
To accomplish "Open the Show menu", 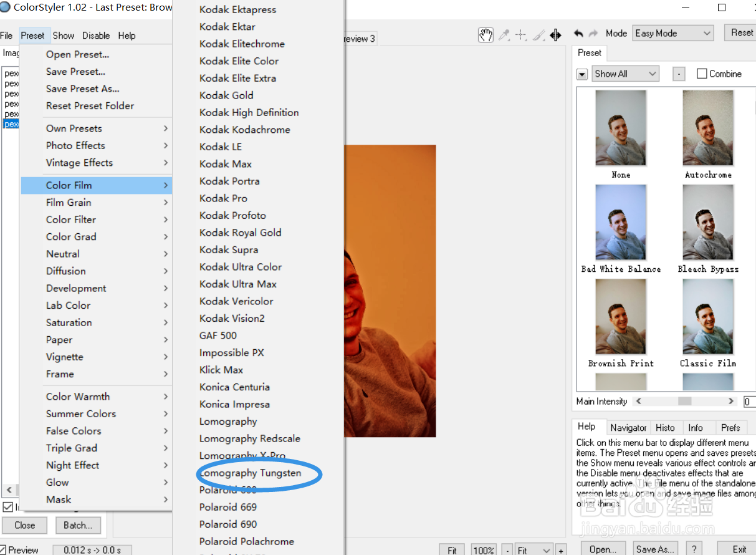I will click(x=64, y=36).
